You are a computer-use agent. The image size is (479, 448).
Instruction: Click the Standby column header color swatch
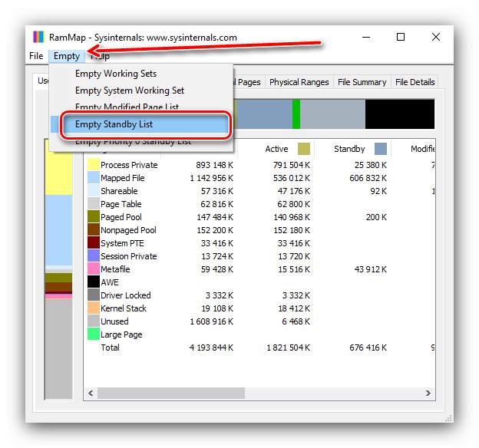pyautogui.click(x=381, y=149)
